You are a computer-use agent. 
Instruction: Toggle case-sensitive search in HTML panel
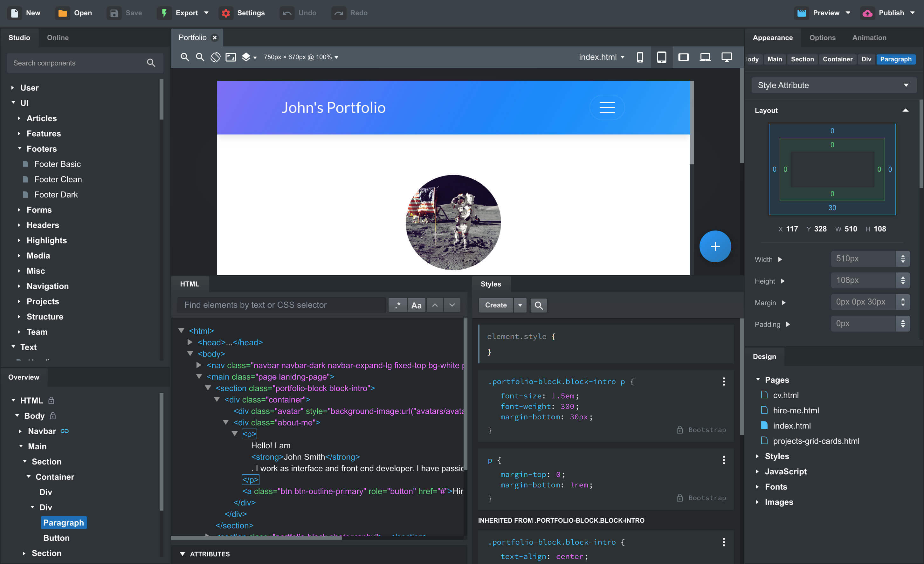pos(417,306)
